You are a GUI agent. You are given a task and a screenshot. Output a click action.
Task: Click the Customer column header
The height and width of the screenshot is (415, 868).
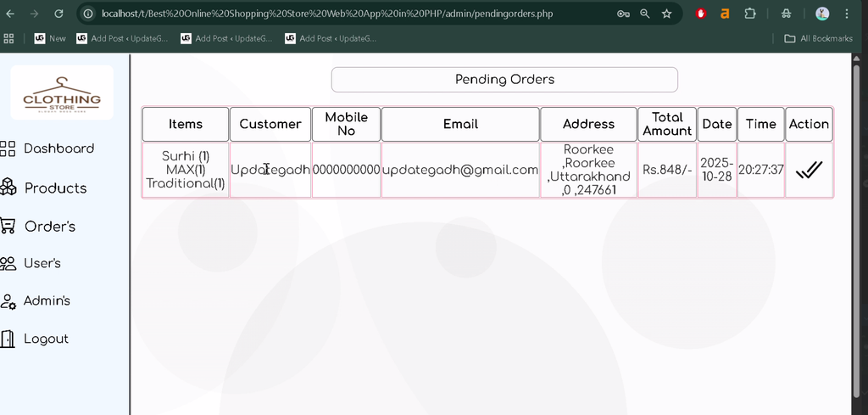(270, 124)
